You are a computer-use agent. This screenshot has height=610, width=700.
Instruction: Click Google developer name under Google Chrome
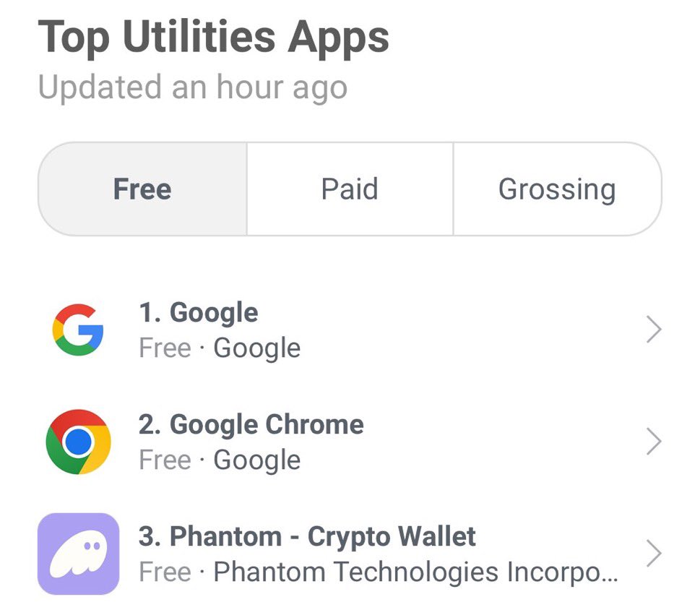point(257,461)
